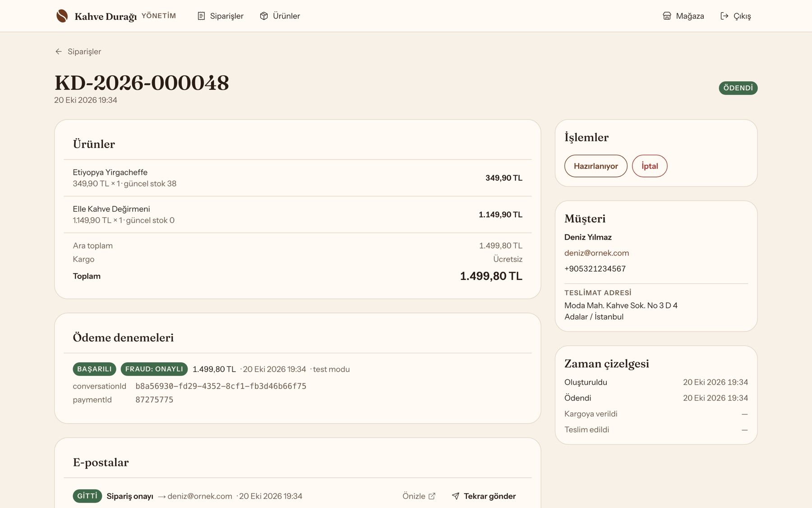Click the Siparişler receipt icon in navbar
The image size is (812, 508).
[201, 16]
